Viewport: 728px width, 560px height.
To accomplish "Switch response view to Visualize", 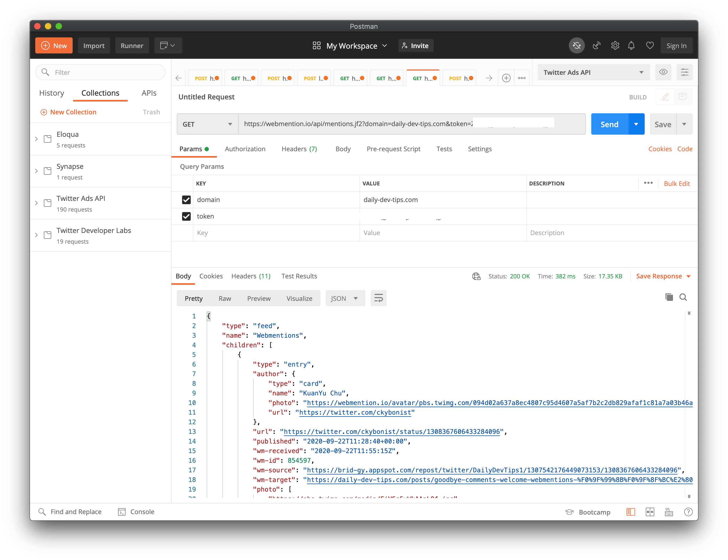I will point(299,298).
